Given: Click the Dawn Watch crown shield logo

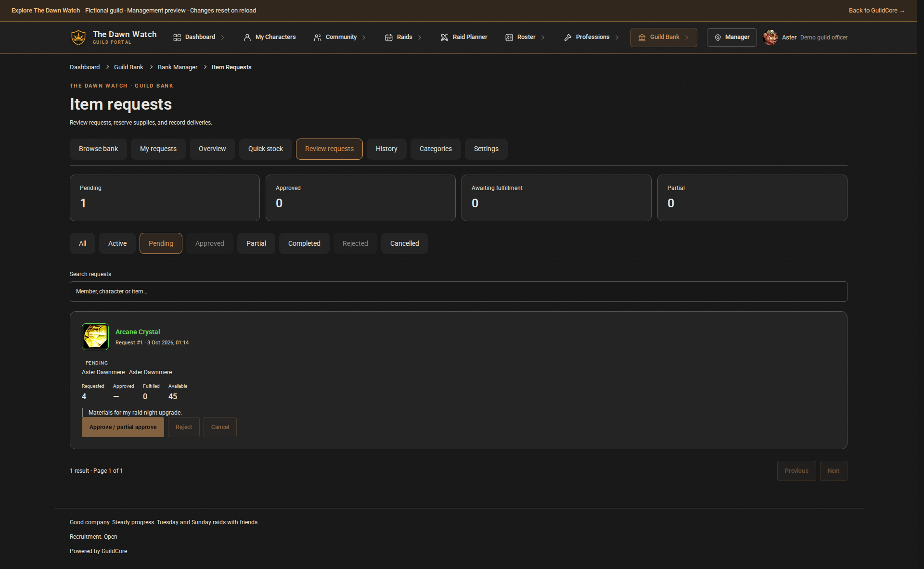Looking at the screenshot, I should pyautogui.click(x=78, y=38).
